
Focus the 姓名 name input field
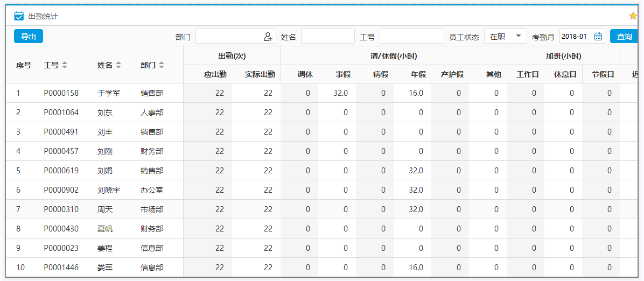pyautogui.click(x=327, y=37)
